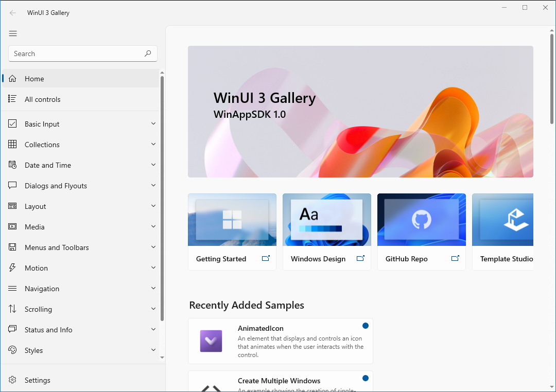Expand Styles chevron
Screen dimensions: 556x392
pos(153,350)
